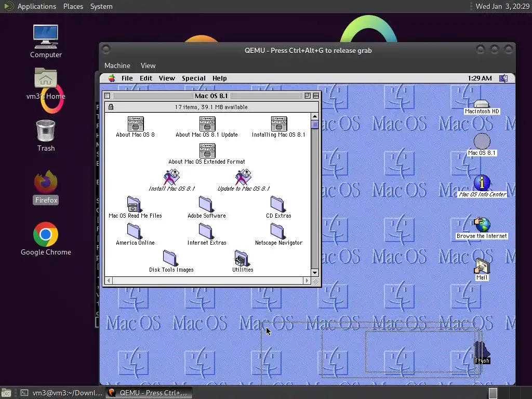The height and width of the screenshot is (399, 532).
Task: Click the QEMU taskbar button
Action: tap(149, 393)
